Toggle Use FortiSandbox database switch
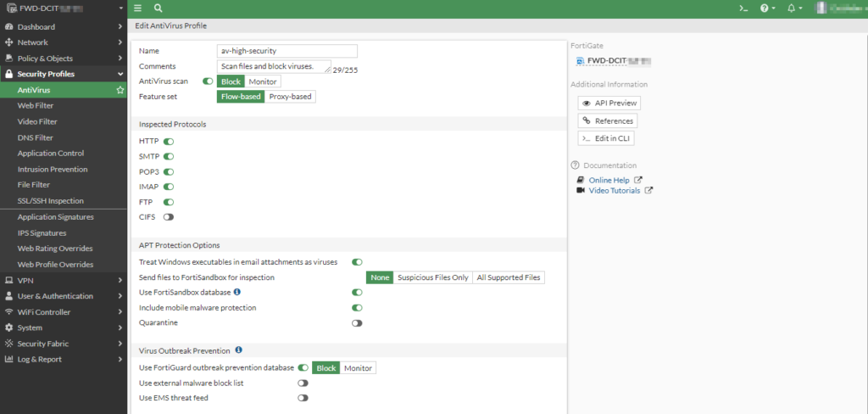Viewport: 868px width, 414px height. click(x=357, y=292)
